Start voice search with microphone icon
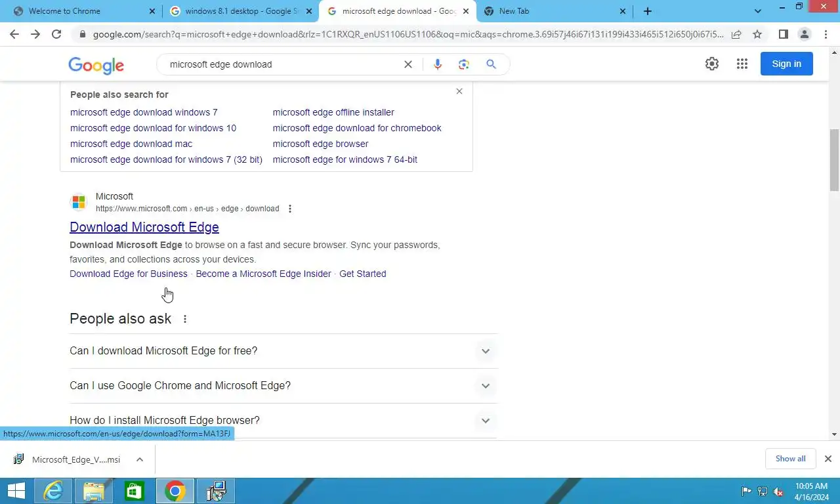840x504 pixels. point(438,64)
